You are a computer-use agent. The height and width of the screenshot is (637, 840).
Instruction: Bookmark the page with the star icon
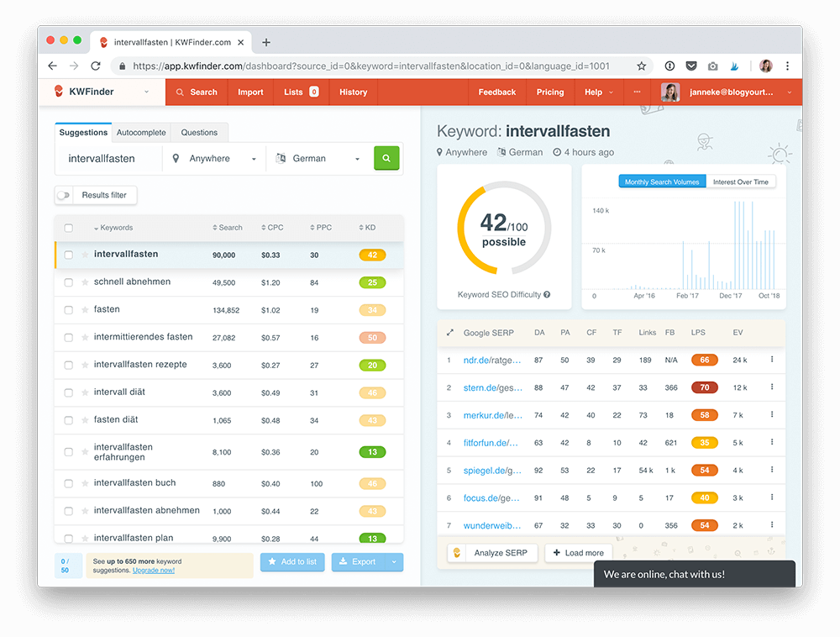[641, 66]
